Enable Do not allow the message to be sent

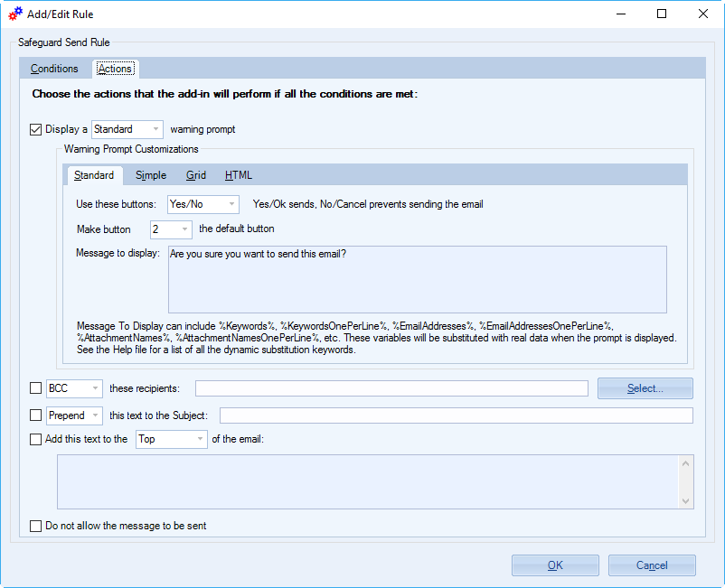click(35, 526)
